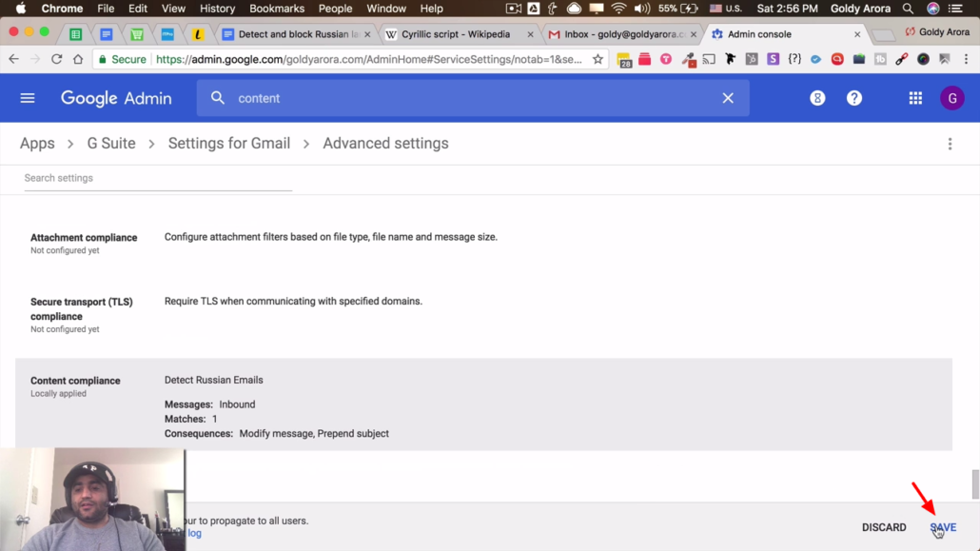
Task: Open the Apple menu
Action: tap(21, 9)
